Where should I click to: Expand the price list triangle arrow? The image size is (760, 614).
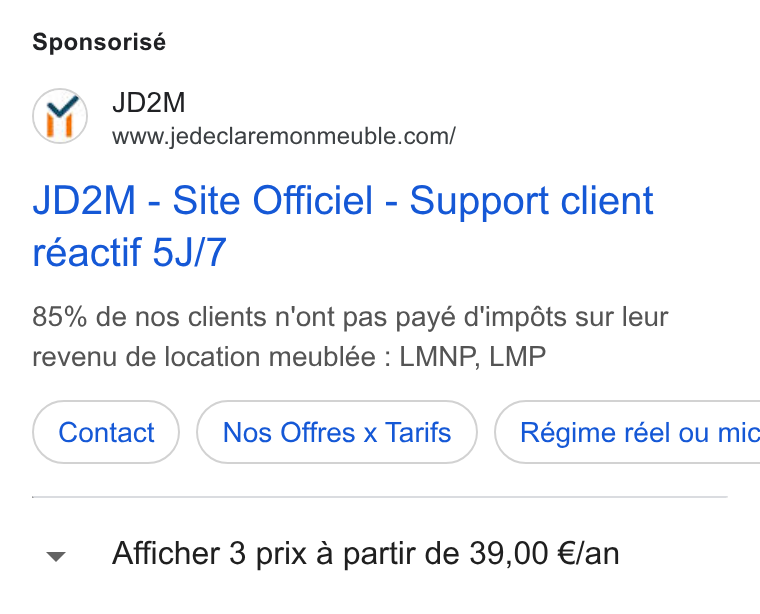56,556
